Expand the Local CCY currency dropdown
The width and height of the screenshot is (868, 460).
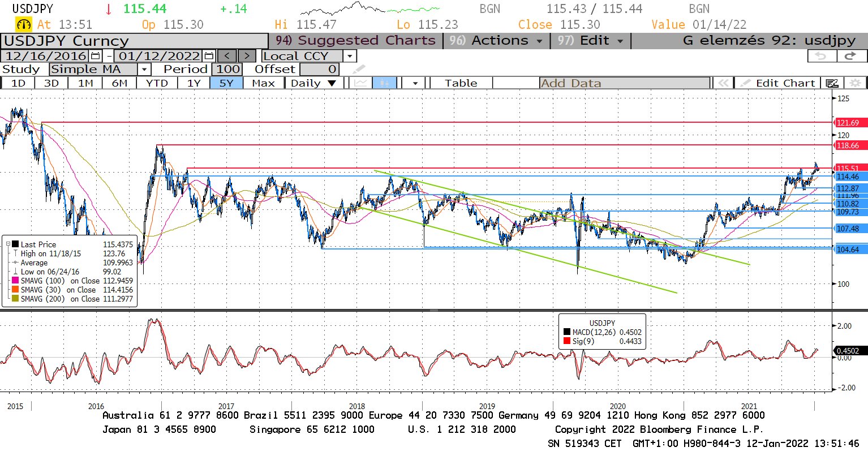pyautogui.click(x=350, y=56)
